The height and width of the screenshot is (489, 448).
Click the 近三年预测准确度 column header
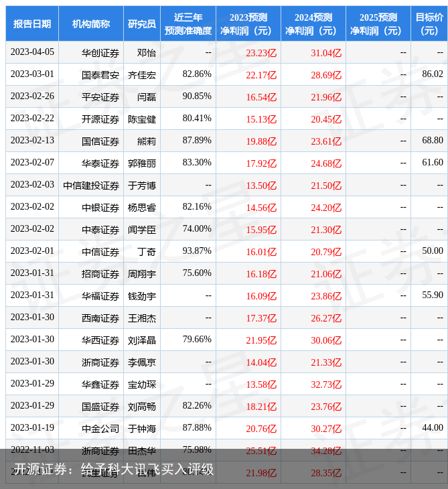pos(188,23)
